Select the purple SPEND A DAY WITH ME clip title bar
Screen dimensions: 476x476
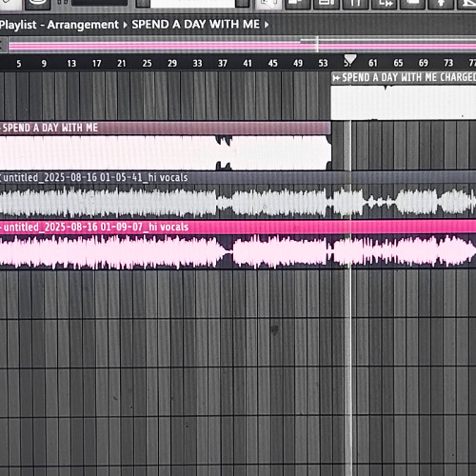click(x=165, y=128)
